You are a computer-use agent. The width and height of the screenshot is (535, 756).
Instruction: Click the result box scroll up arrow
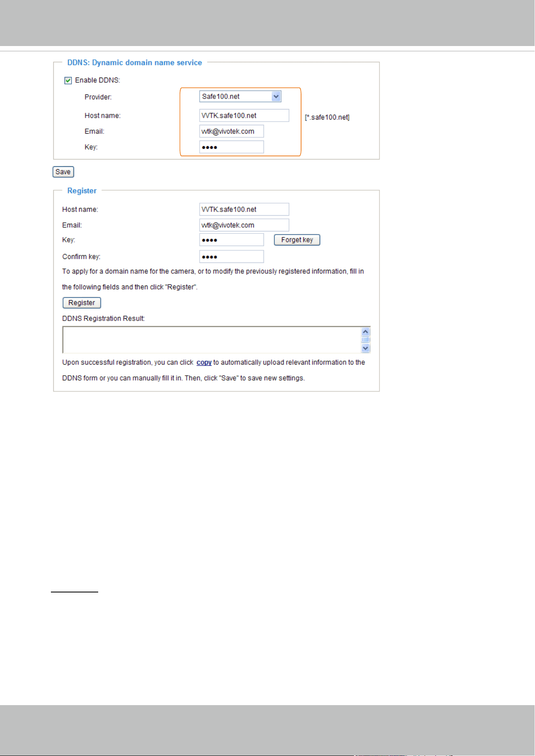coord(366,332)
